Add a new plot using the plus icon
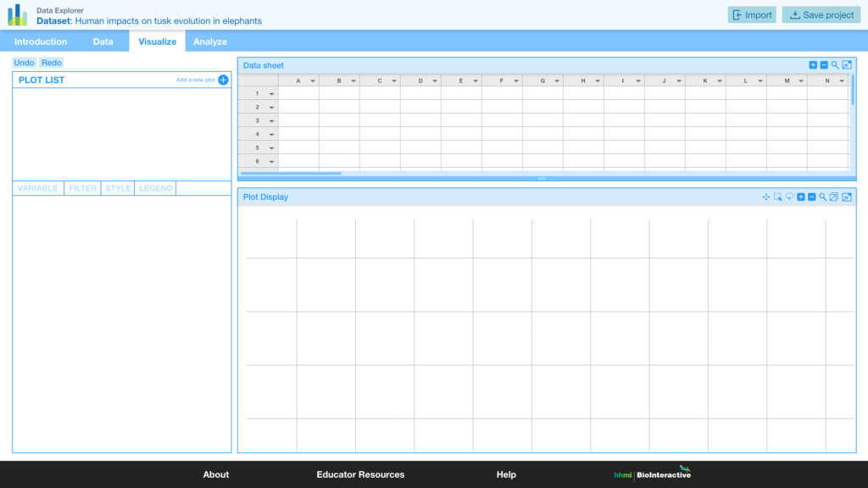This screenshot has width=868, height=488. pos(222,80)
